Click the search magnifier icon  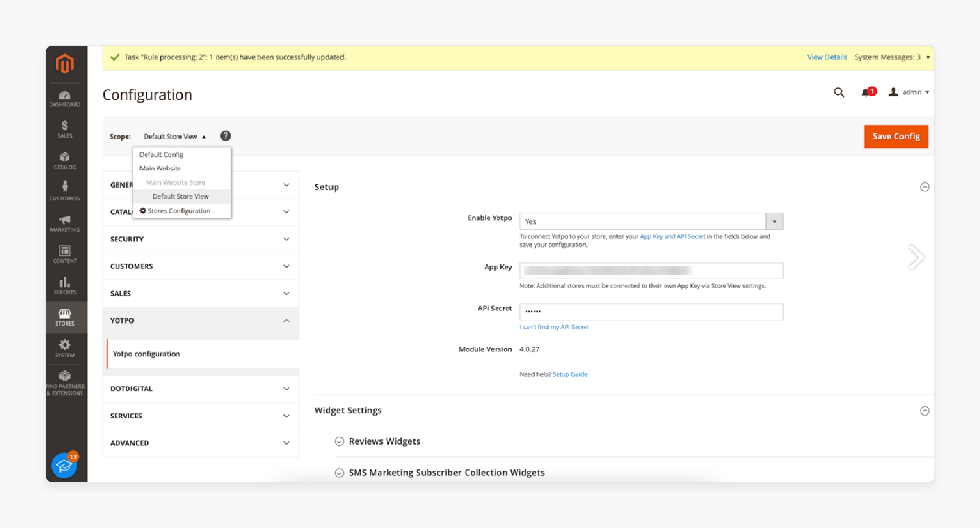[x=838, y=92]
